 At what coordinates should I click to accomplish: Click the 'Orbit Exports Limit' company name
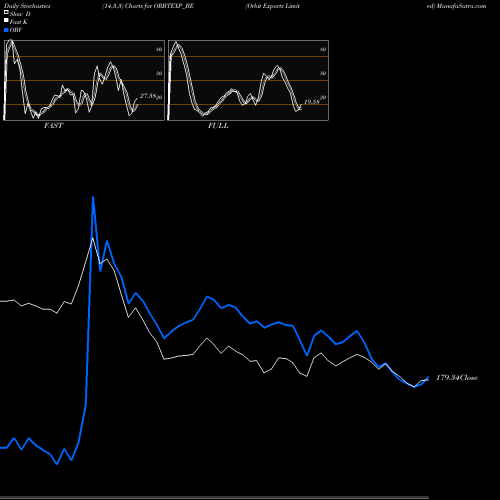tap(273, 6)
